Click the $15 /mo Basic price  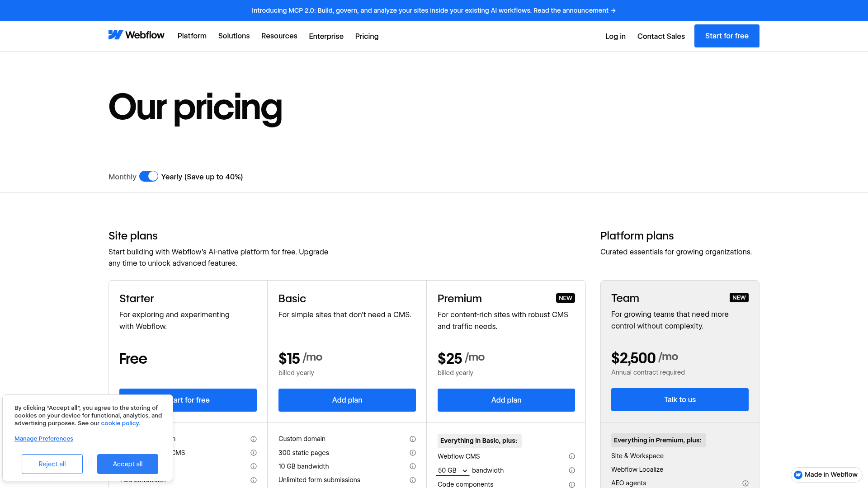pyautogui.click(x=300, y=358)
